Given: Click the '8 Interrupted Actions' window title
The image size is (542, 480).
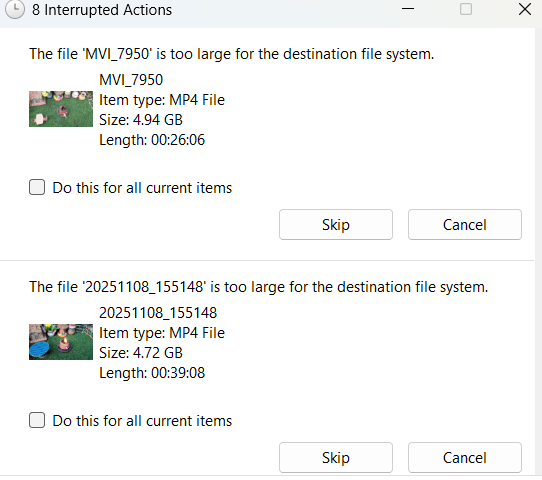Looking at the screenshot, I should [x=102, y=10].
